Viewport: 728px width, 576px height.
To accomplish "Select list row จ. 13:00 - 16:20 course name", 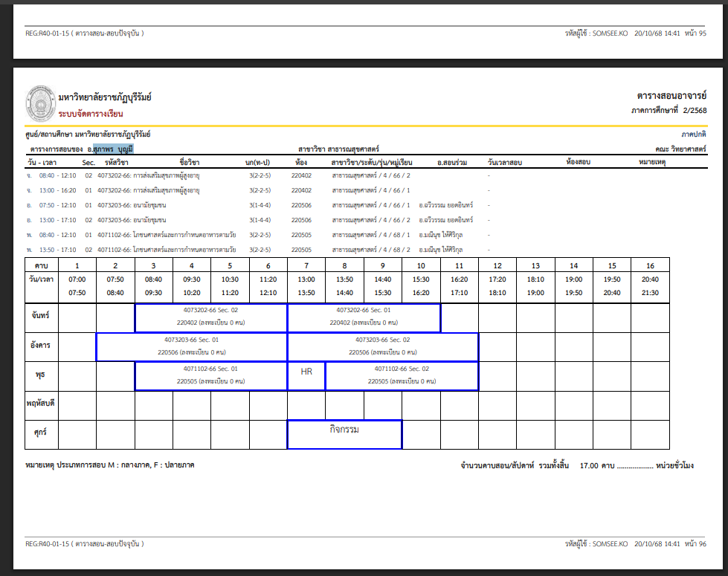I will tap(167, 190).
